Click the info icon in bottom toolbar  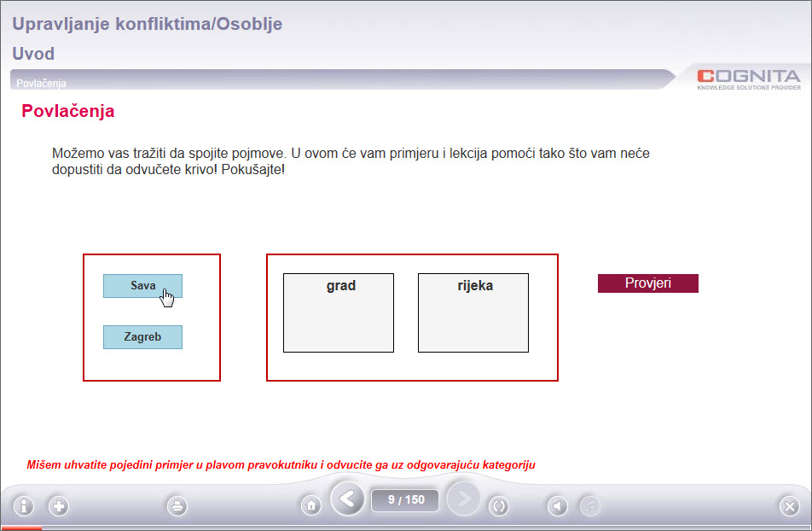coord(23,506)
